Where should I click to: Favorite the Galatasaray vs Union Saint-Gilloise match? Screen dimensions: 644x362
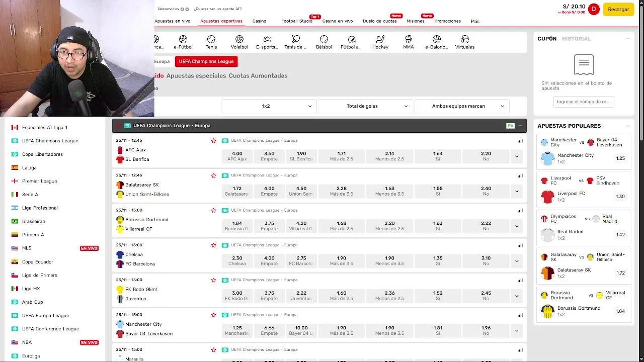tap(214, 175)
